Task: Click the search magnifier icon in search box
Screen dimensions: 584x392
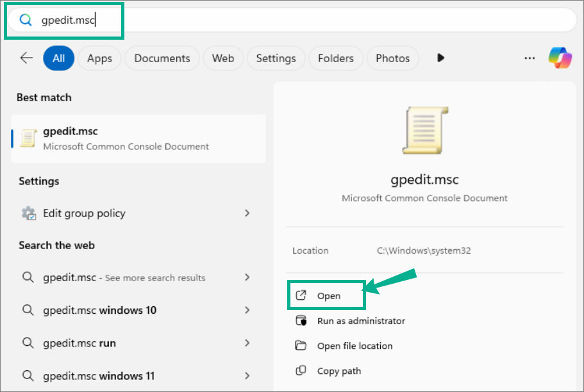Action: point(26,20)
